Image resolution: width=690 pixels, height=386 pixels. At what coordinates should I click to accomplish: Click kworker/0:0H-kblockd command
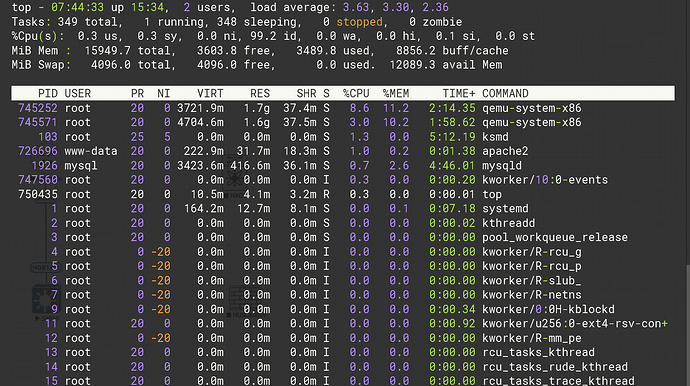pyautogui.click(x=548, y=309)
